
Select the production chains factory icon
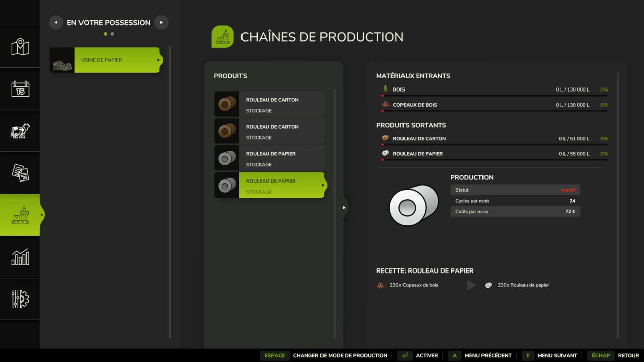[x=20, y=215]
